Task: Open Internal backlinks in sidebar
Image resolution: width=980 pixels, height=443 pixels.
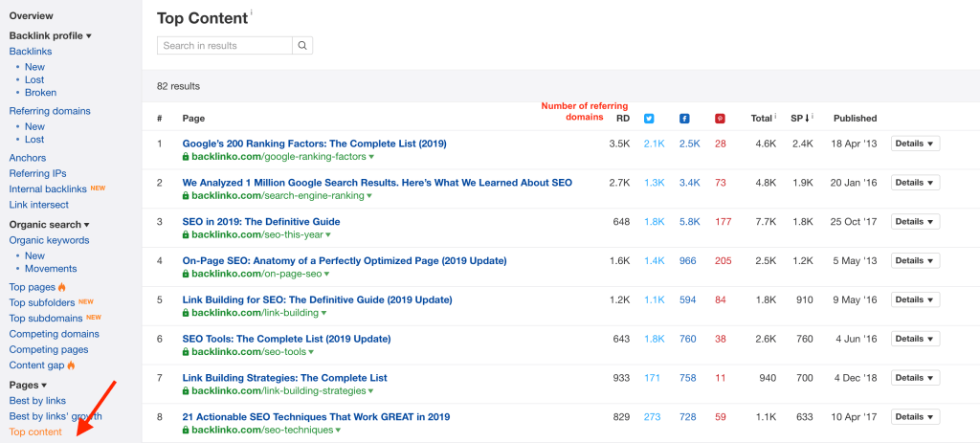Action: pyautogui.click(x=48, y=189)
